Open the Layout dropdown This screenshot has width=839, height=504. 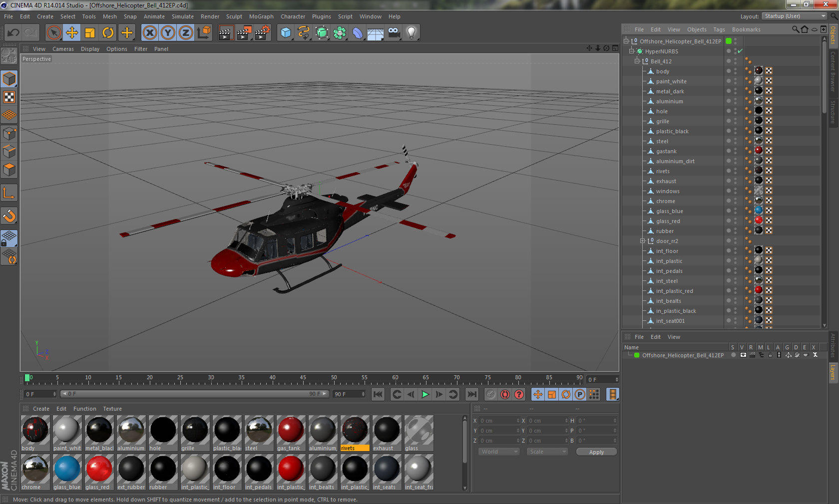pyautogui.click(x=795, y=16)
